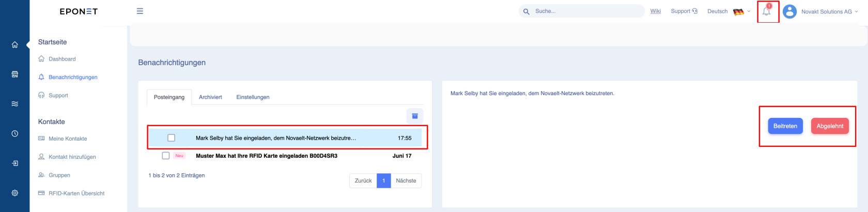
Task: Open the Wiki link in header
Action: 656,11
